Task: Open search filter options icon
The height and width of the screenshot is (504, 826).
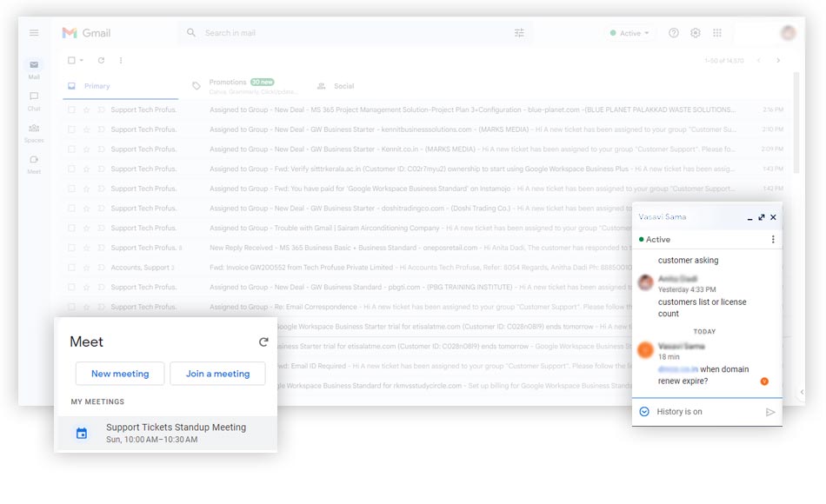Action: point(519,33)
